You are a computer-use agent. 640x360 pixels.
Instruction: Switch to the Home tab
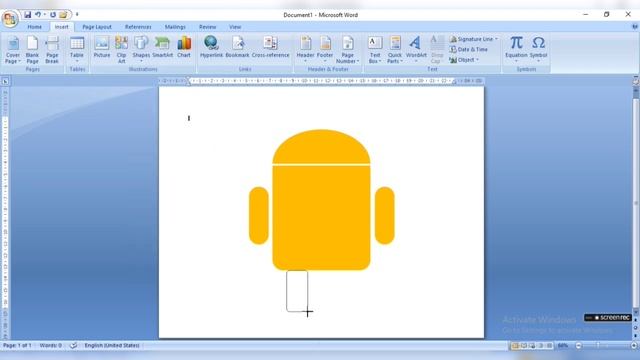tap(34, 27)
